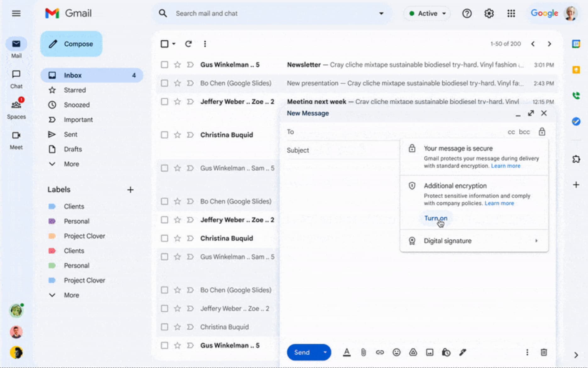Viewport: 588px width, 368px height.
Task: Open Gmail compose formatting options
Action: (x=347, y=352)
